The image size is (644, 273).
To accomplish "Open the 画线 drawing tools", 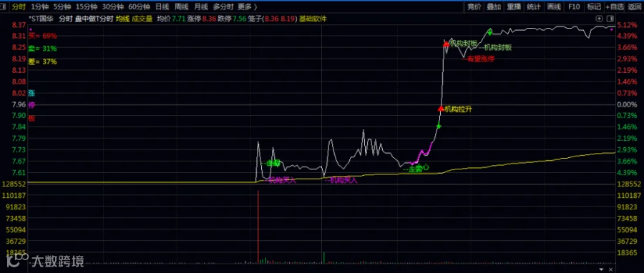I will tap(554, 6).
